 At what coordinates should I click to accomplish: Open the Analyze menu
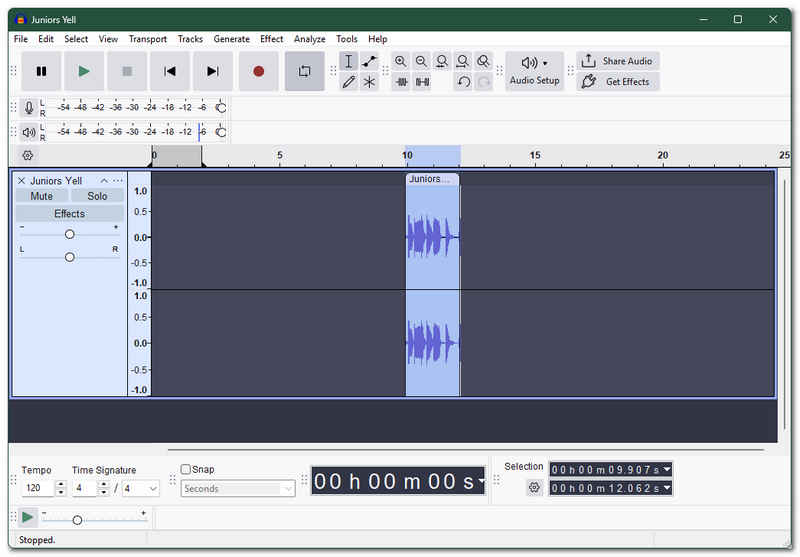pyautogui.click(x=310, y=39)
